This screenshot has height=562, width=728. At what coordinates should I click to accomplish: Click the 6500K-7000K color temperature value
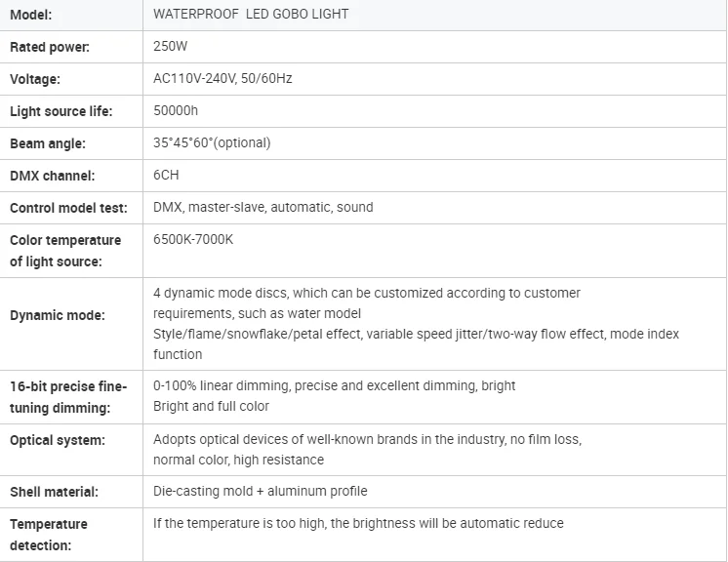[x=193, y=239]
